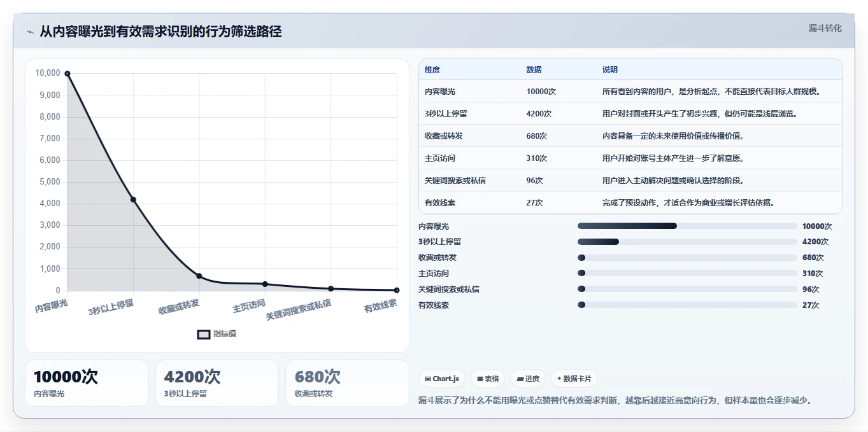This screenshot has width=868, height=432.
Task: Click the 10000次 内容曝光 data card
Action: [x=87, y=383]
